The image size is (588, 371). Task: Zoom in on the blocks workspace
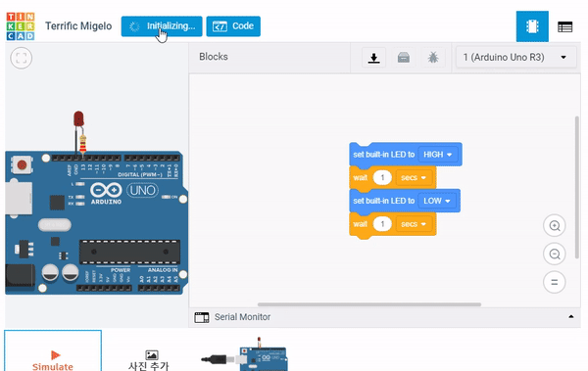tap(555, 225)
